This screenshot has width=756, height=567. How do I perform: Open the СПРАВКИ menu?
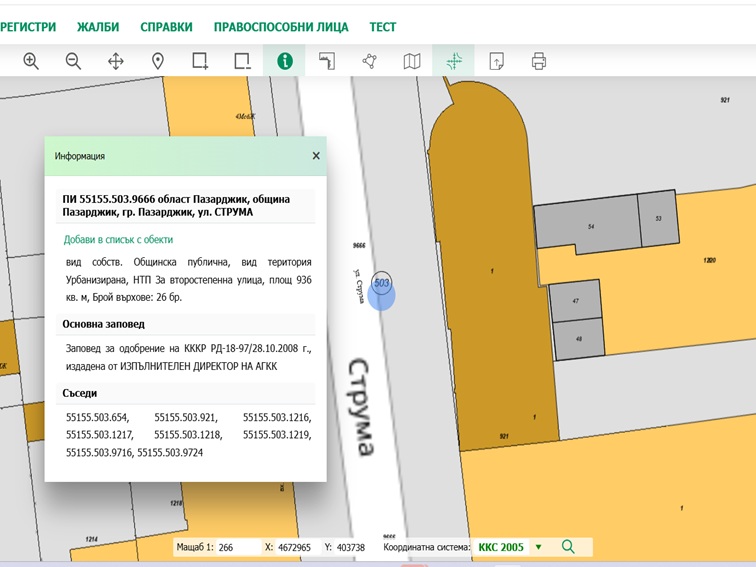click(166, 27)
